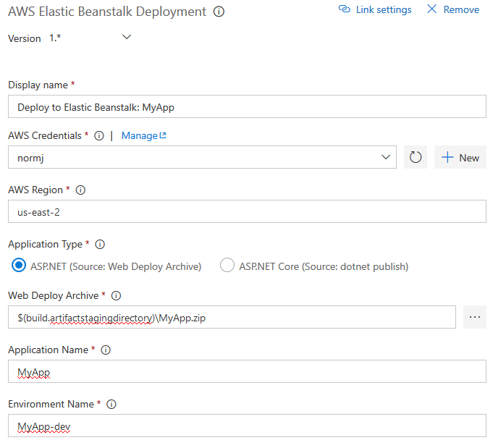
Task: Click the AWS Credentials info icon
Action: pyautogui.click(x=99, y=136)
